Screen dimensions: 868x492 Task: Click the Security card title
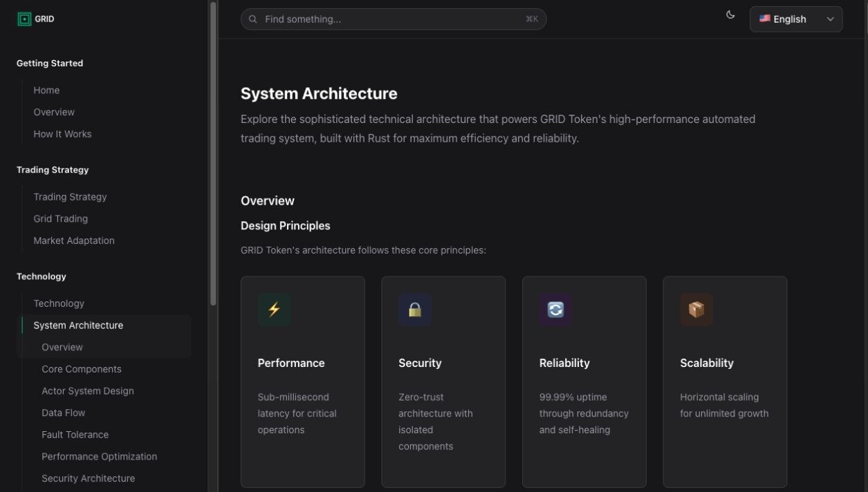coord(420,363)
